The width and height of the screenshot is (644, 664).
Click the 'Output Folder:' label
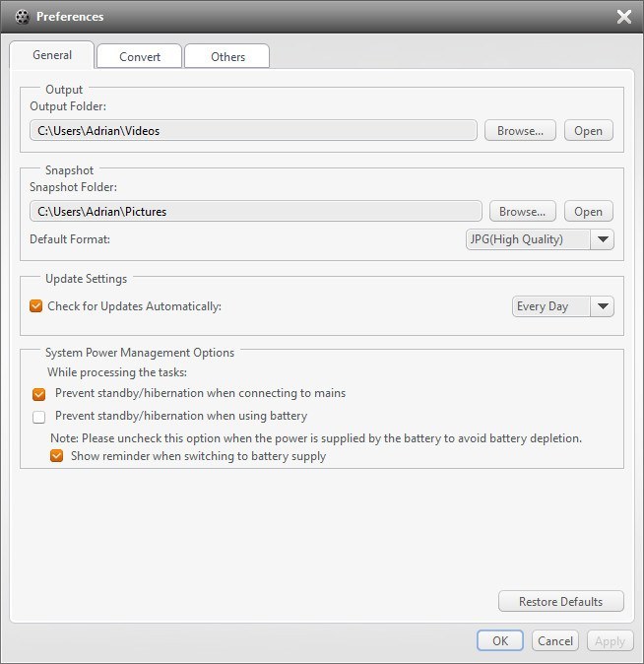[x=68, y=106]
